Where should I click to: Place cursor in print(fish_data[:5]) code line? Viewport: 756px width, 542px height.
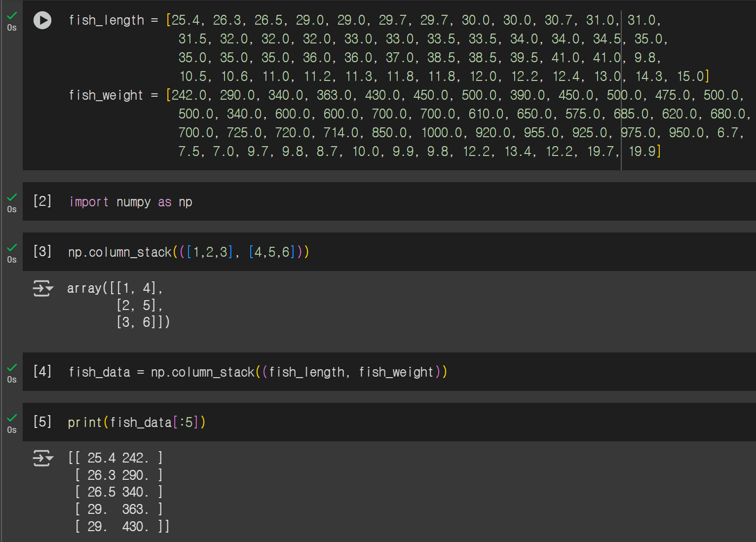coord(137,423)
